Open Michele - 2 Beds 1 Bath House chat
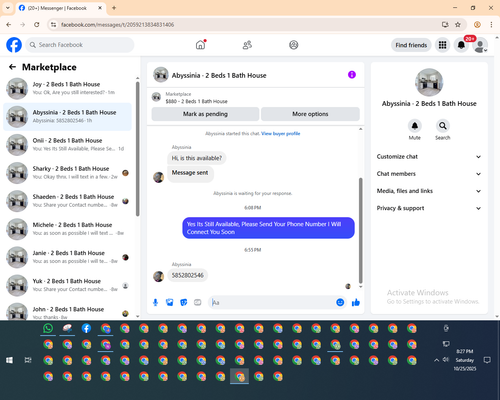The image size is (500, 400). coord(68,229)
